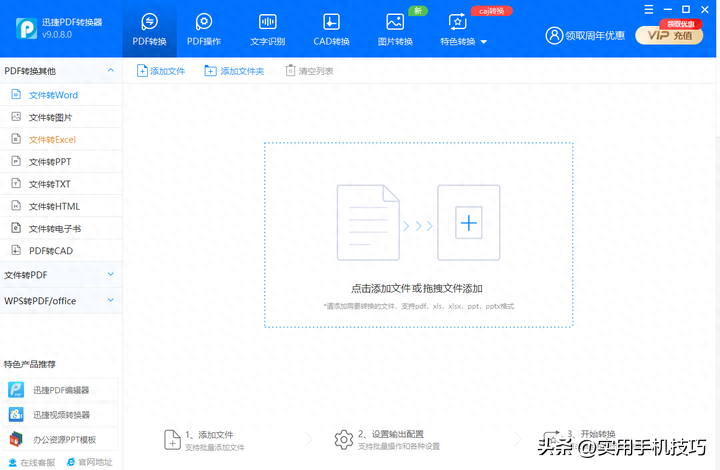Select 文件转PPT in the sidebar

(x=61, y=162)
